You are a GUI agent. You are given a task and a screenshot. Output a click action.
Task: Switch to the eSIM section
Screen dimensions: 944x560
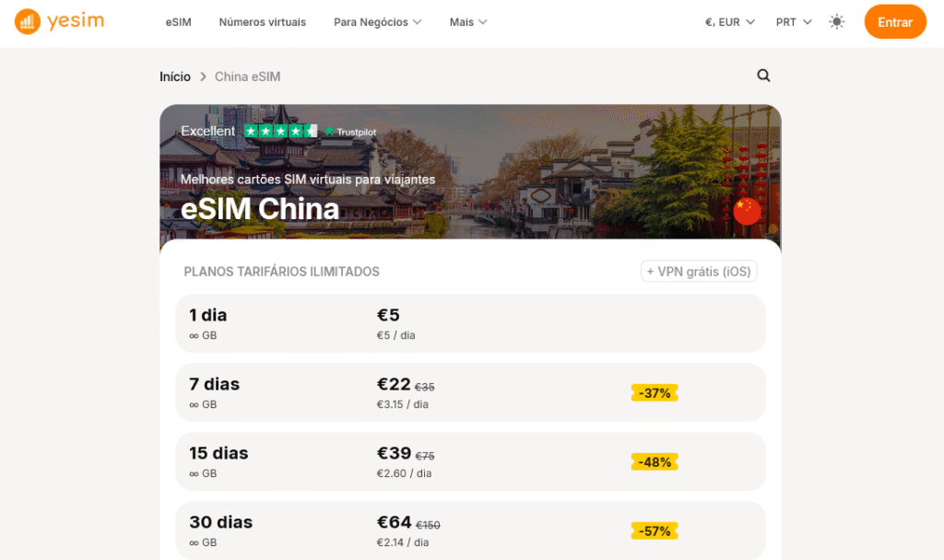coord(177,21)
